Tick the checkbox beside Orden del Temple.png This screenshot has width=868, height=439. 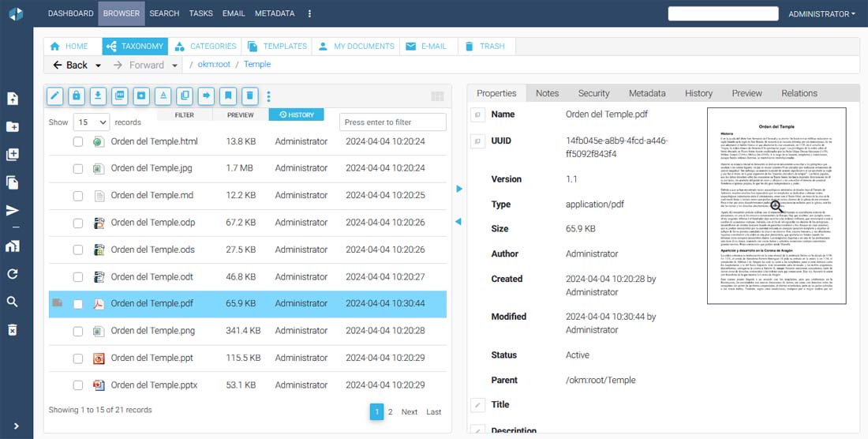coord(78,331)
